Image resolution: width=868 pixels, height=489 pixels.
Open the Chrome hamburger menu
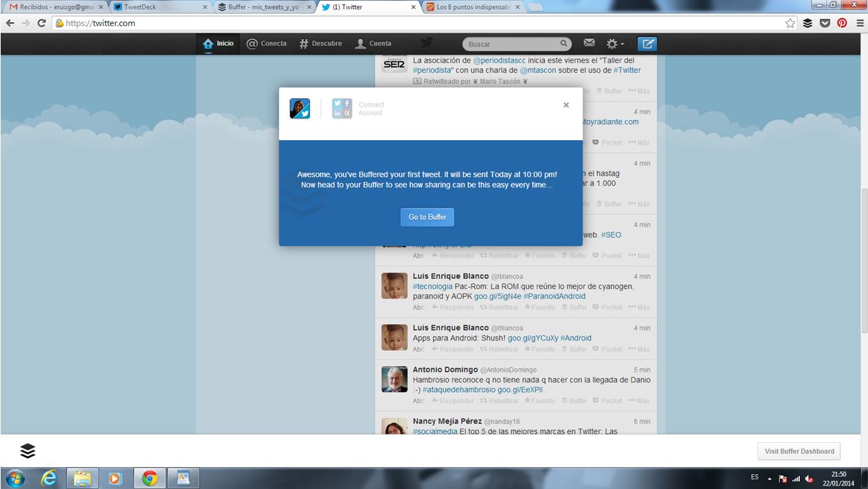pos(859,23)
